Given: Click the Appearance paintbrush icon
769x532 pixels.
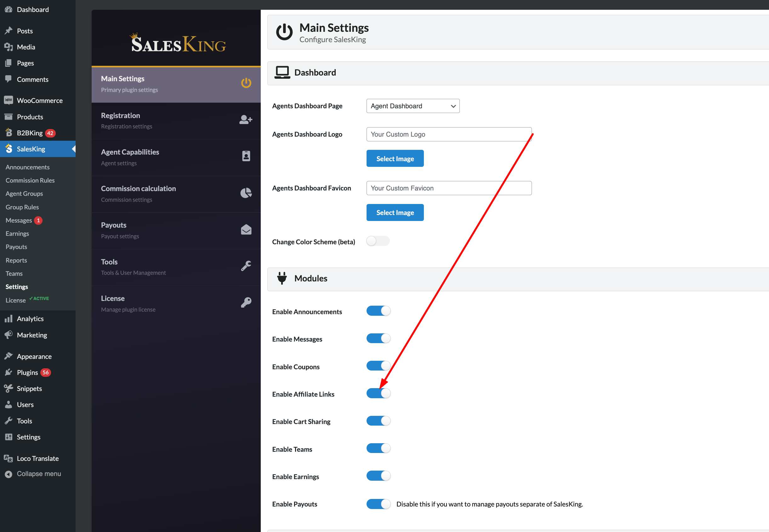Looking at the screenshot, I should click(8, 356).
